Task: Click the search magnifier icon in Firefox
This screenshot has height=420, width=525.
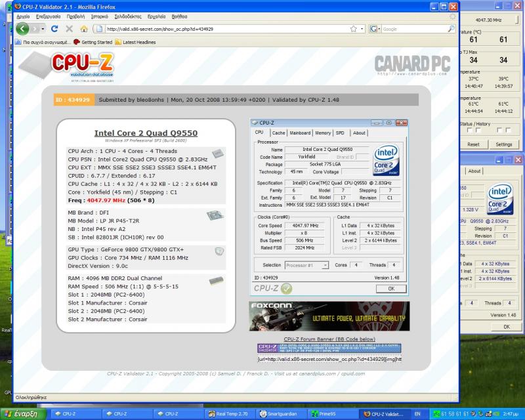Action: (451, 29)
